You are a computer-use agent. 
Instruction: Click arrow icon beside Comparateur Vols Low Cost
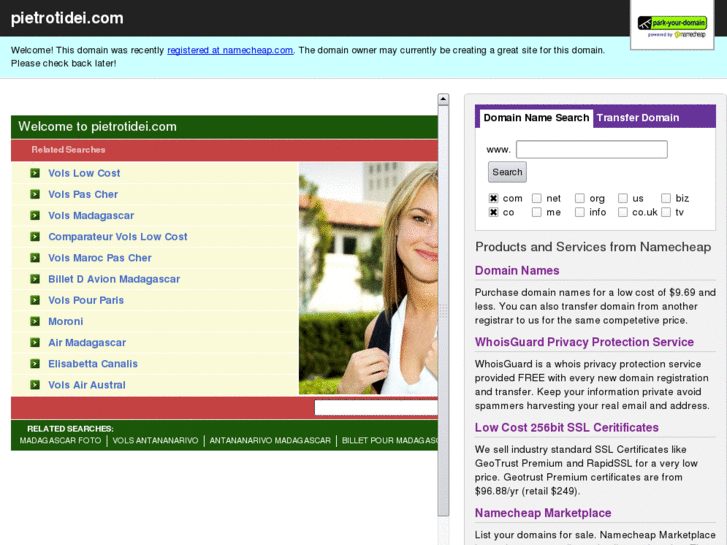coord(35,237)
